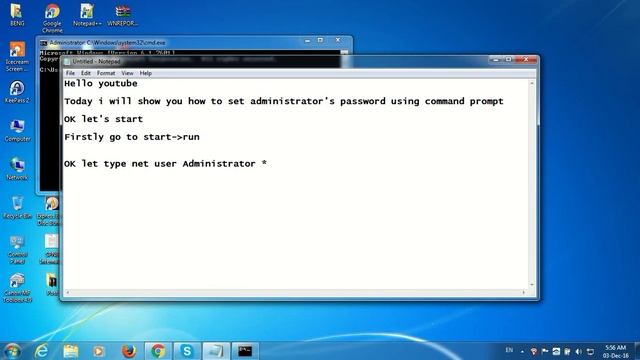
Task: Click the "Hello youtube" text line
Action: pyautogui.click(x=101, y=84)
